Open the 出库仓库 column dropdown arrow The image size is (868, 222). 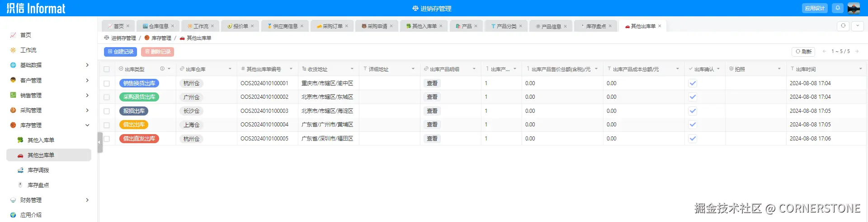click(230, 69)
